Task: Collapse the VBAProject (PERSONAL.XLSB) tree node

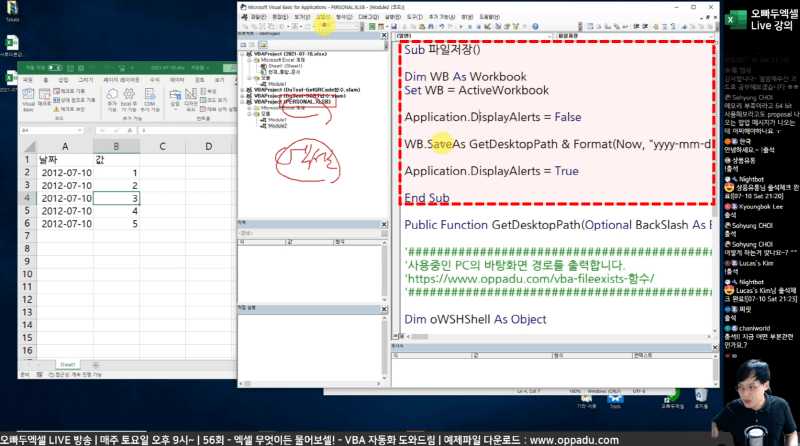Action: 242,101
